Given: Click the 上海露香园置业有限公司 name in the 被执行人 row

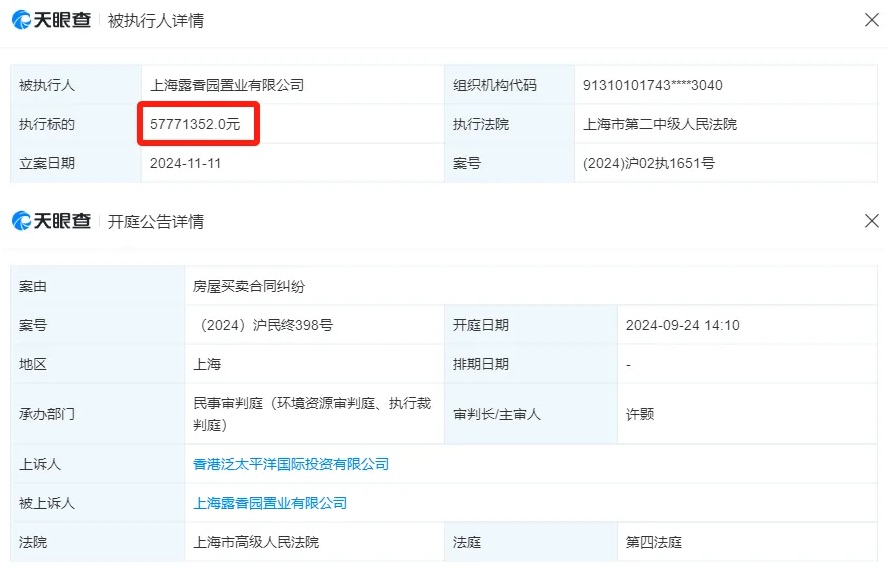Looking at the screenshot, I should click(226, 85).
